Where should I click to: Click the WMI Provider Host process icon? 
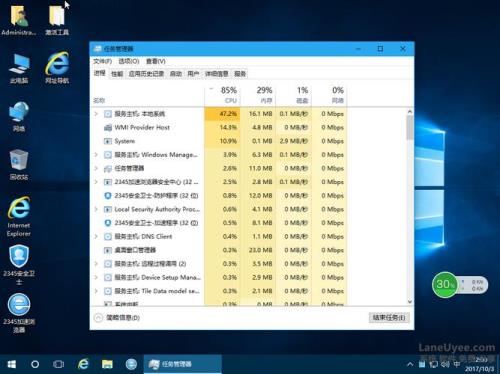pyautogui.click(x=108, y=127)
